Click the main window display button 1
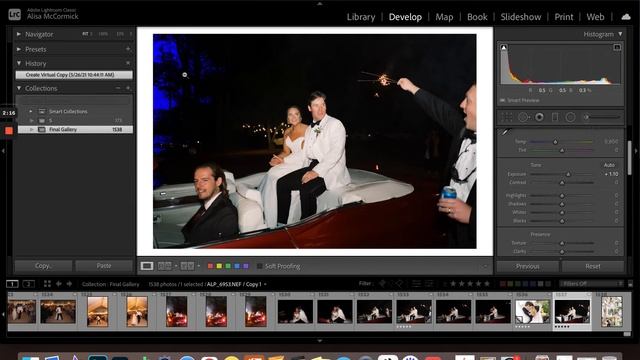The height and width of the screenshot is (360, 640). click(x=12, y=284)
